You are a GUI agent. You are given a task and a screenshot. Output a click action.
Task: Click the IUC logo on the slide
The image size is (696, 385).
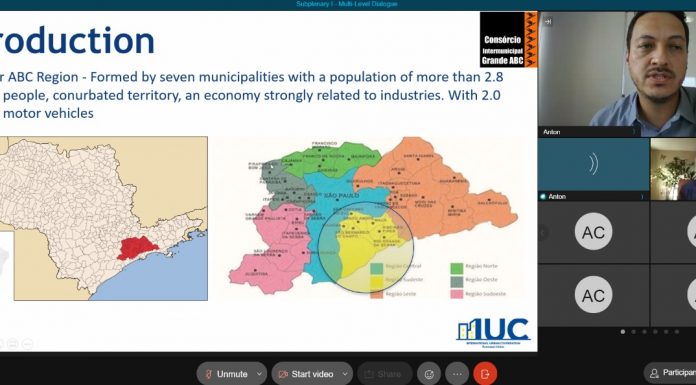click(x=493, y=332)
